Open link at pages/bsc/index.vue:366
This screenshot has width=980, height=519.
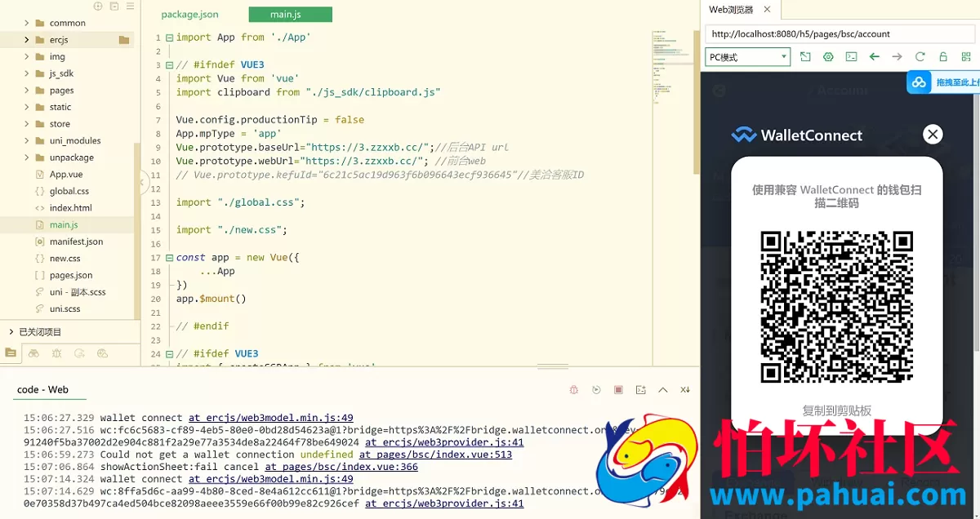pos(341,467)
